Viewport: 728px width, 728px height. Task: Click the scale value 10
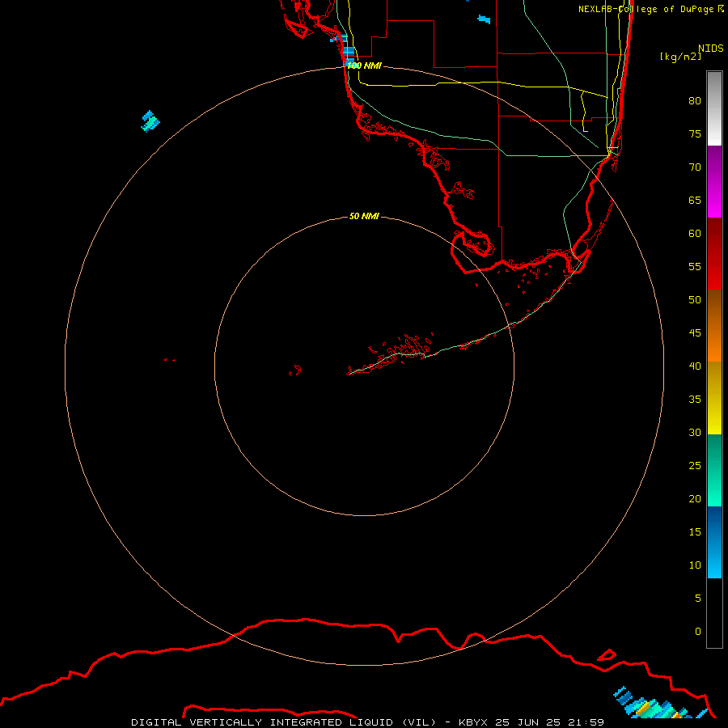pos(695,565)
